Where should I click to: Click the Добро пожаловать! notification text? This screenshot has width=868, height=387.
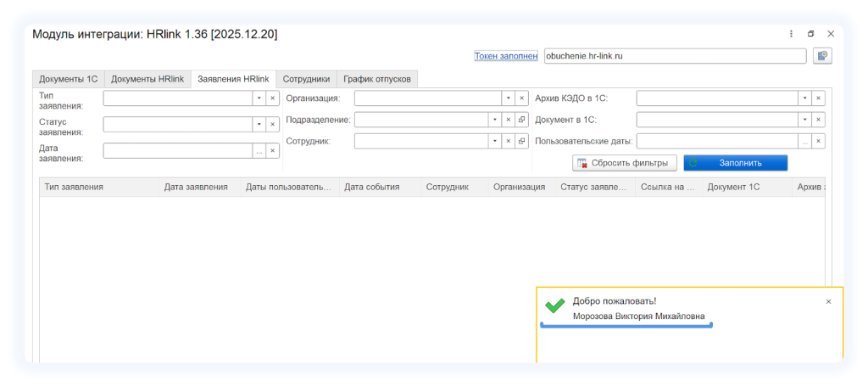pos(615,301)
